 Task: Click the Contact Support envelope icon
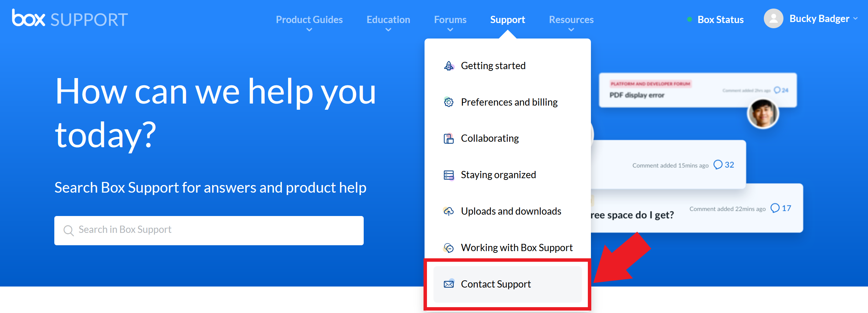(449, 284)
